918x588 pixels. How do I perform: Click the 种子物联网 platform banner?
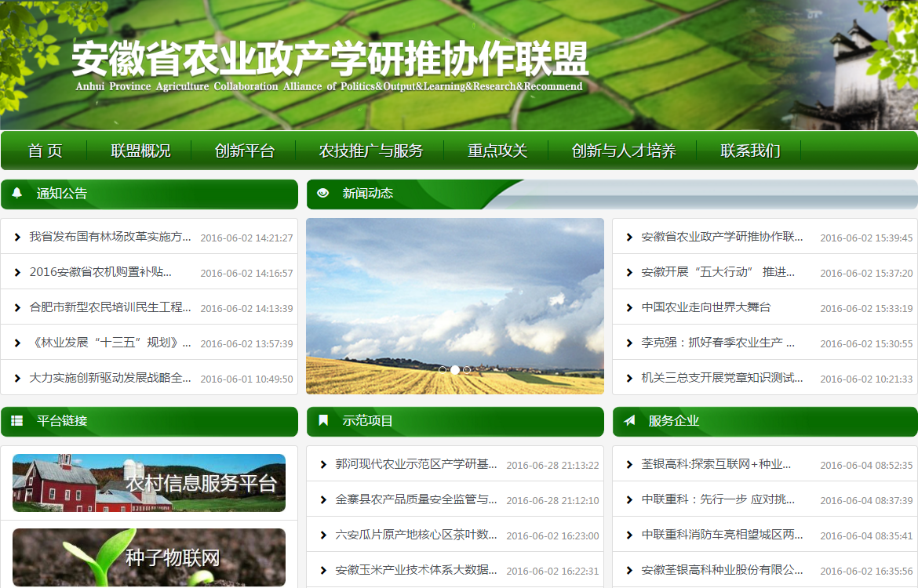pos(149,557)
